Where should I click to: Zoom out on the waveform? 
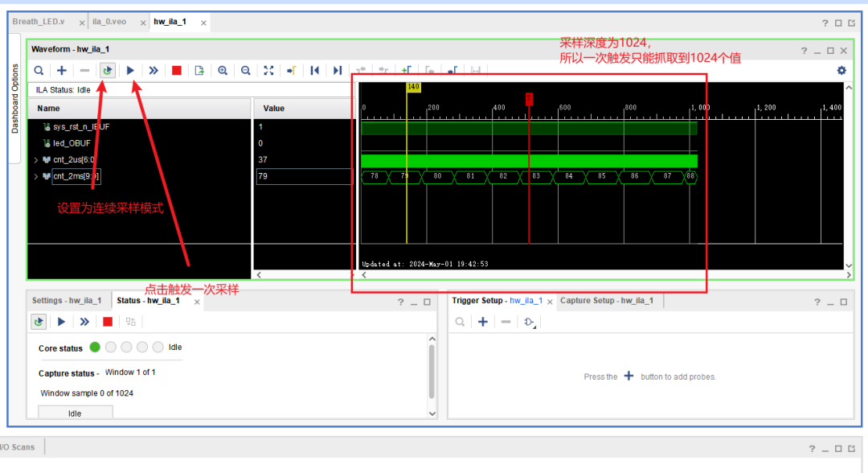246,70
